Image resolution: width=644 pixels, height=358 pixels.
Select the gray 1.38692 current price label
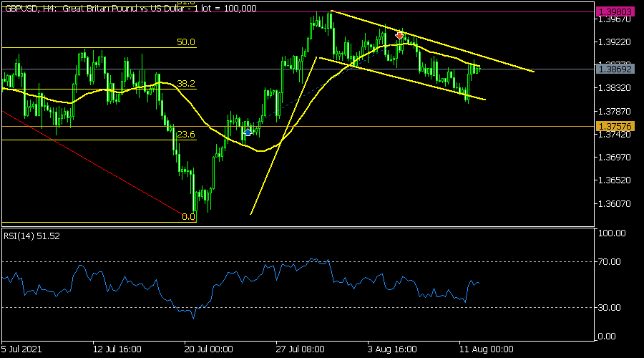pyautogui.click(x=615, y=69)
